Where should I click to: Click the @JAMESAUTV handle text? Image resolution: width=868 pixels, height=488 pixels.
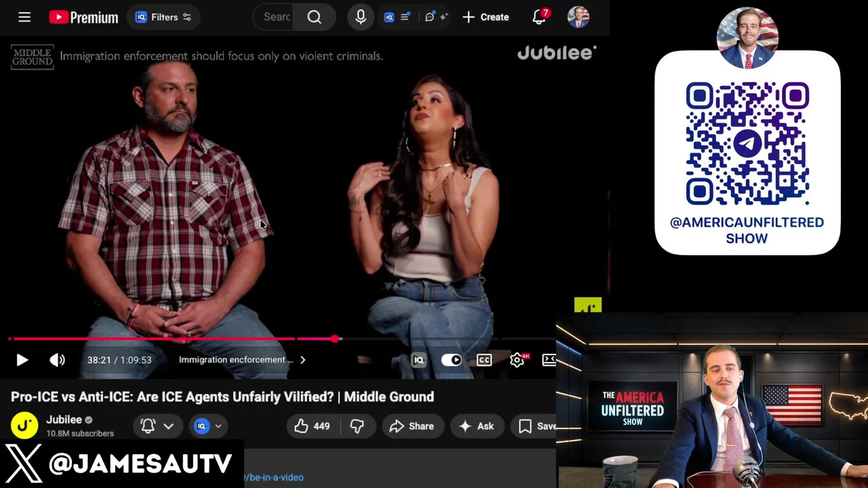pyautogui.click(x=140, y=464)
